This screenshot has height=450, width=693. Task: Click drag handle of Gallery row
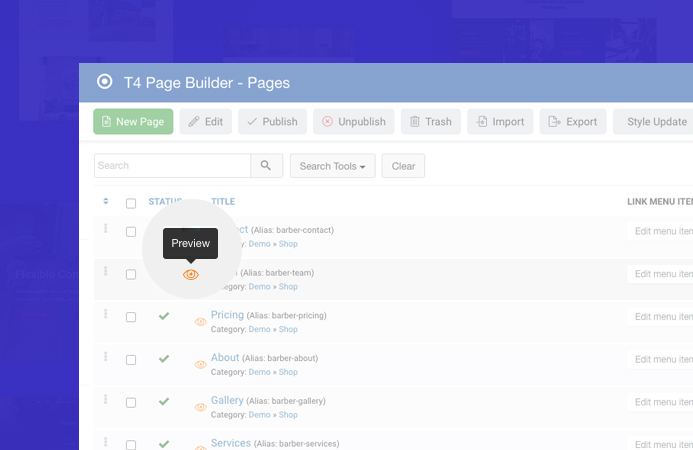click(106, 399)
